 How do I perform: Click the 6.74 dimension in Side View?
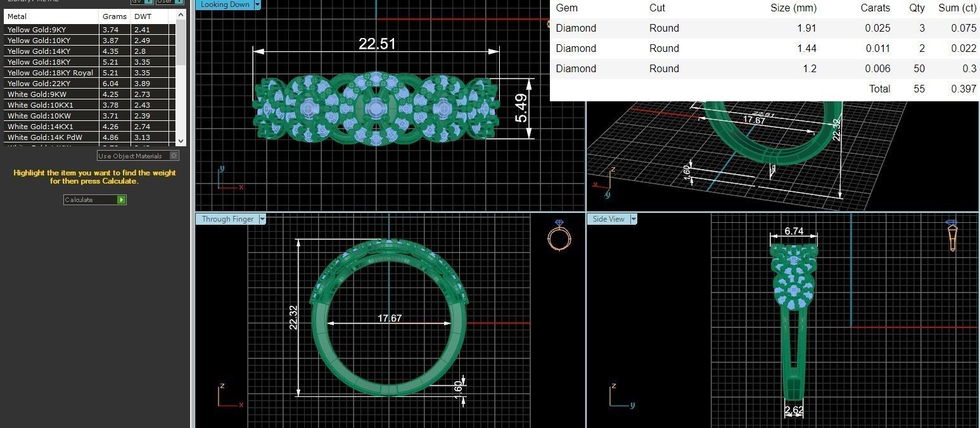pos(794,231)
